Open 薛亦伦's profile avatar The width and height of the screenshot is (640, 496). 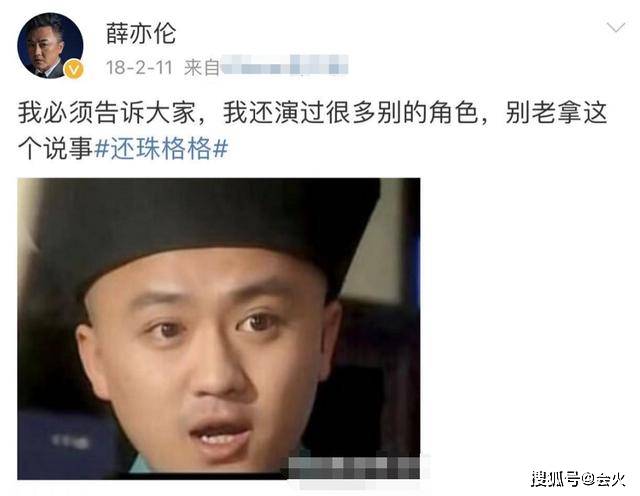pyautogui.click(x=50, y=46)
